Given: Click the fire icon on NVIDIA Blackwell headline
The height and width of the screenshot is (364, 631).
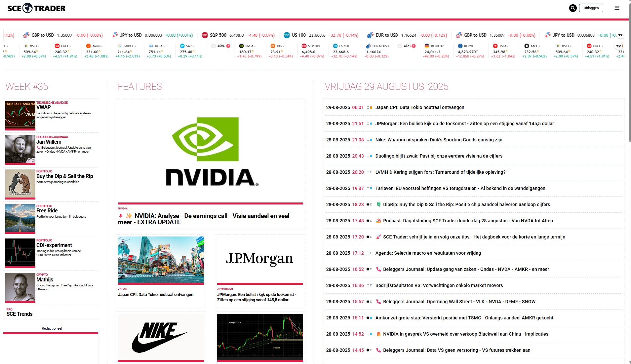Looking at the screenshot, I should click(x=378, y=334).
